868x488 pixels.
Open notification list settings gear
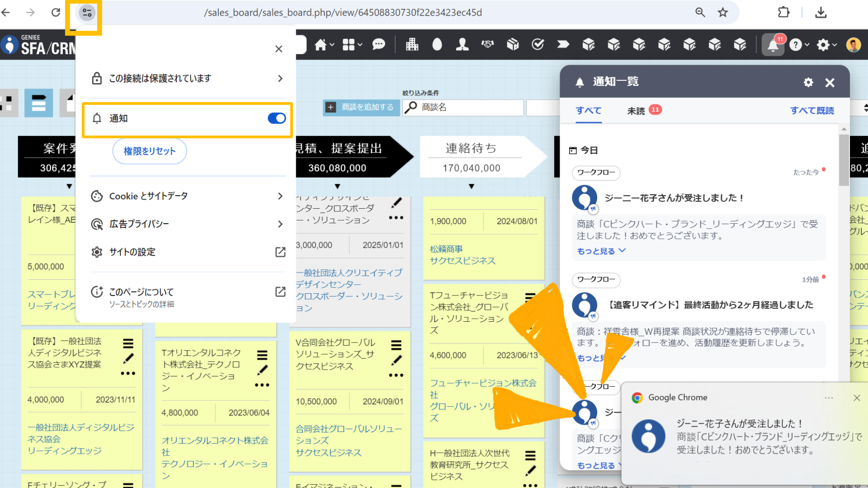coord(808,82)
